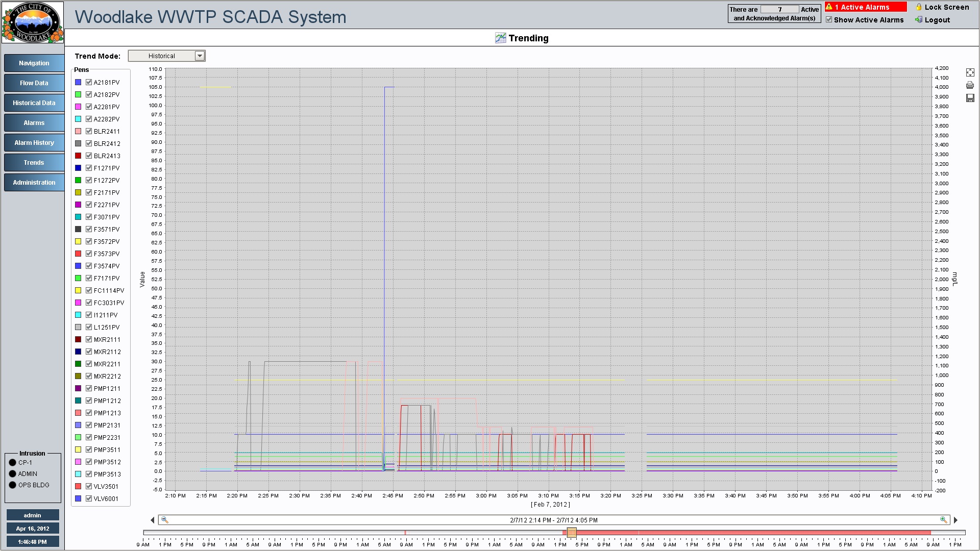Pan time range left with arrow

click(x=152, y=520)
